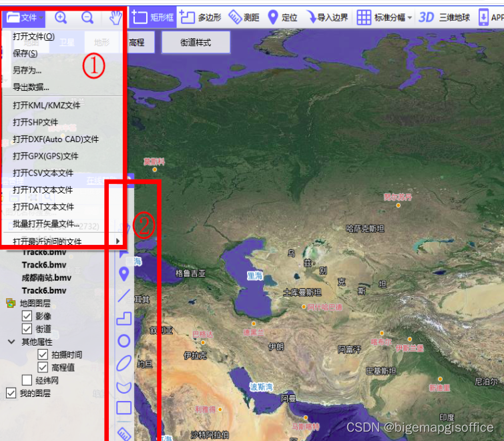Select the line drawing tool
The width and height of the screenshot is (504, 441).
123,296
